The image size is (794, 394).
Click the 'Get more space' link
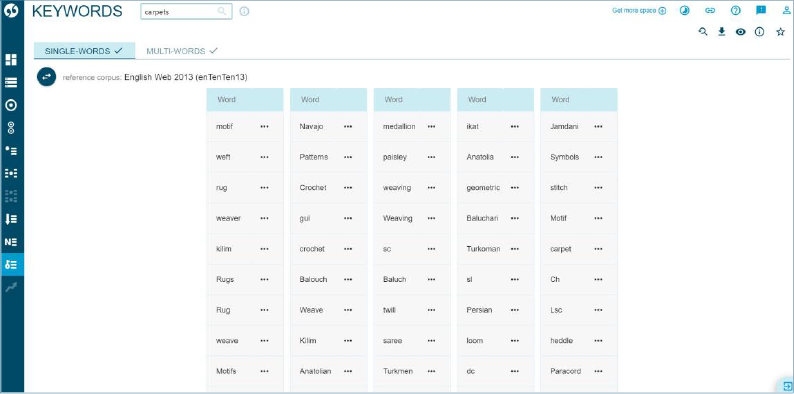639,11
